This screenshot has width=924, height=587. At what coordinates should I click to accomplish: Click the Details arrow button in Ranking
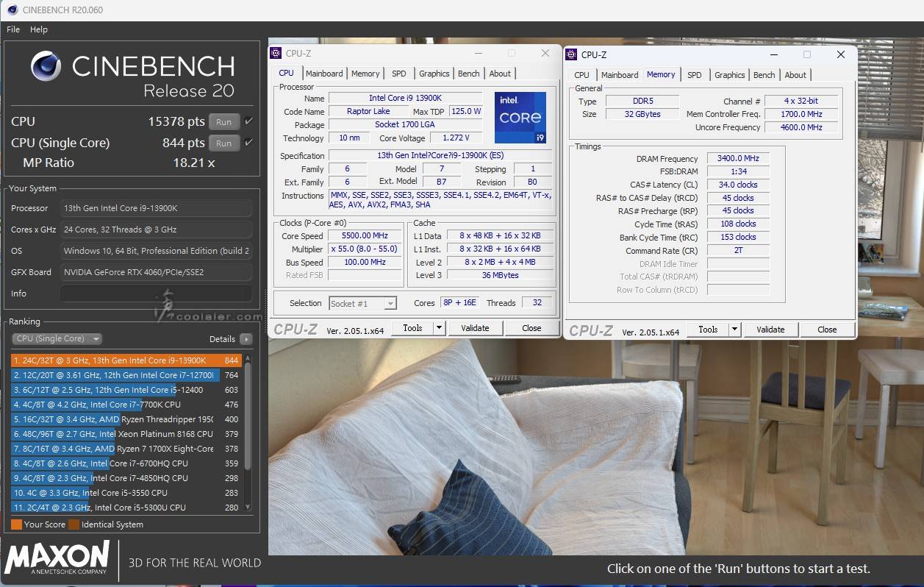[246, 339]
